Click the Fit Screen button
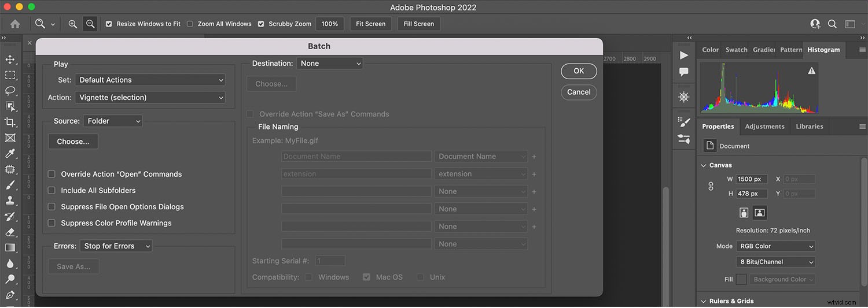Viewport: 868px width, 308px height. 371,24
